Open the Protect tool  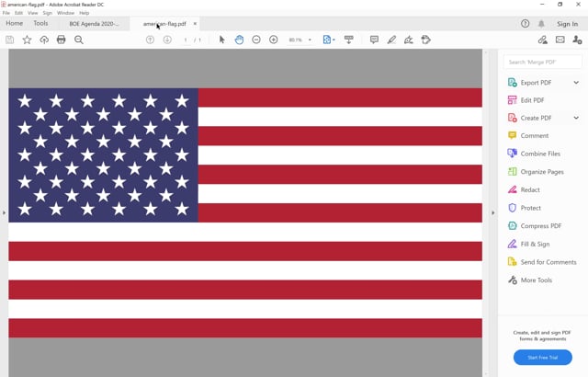(x=525, y=208)
